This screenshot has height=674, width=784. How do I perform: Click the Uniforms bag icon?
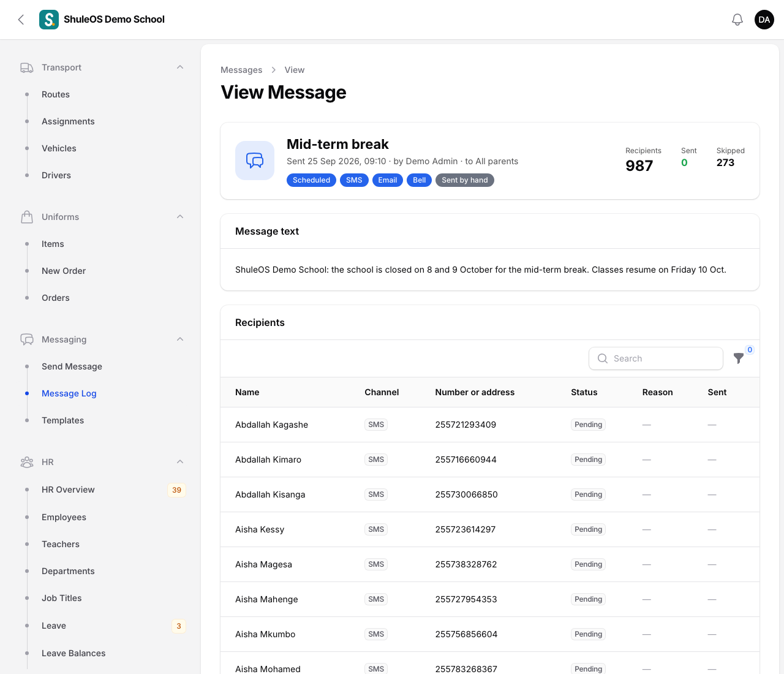(27, 217)
